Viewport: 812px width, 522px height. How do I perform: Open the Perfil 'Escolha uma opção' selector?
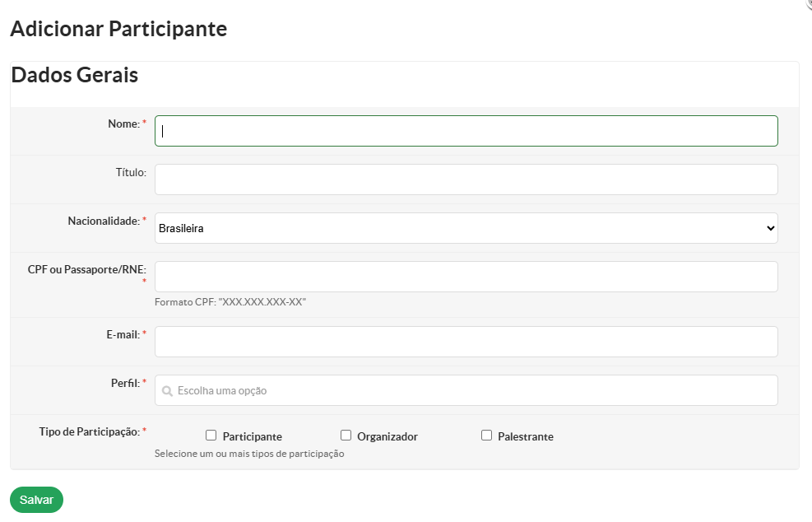pos(466,390)
